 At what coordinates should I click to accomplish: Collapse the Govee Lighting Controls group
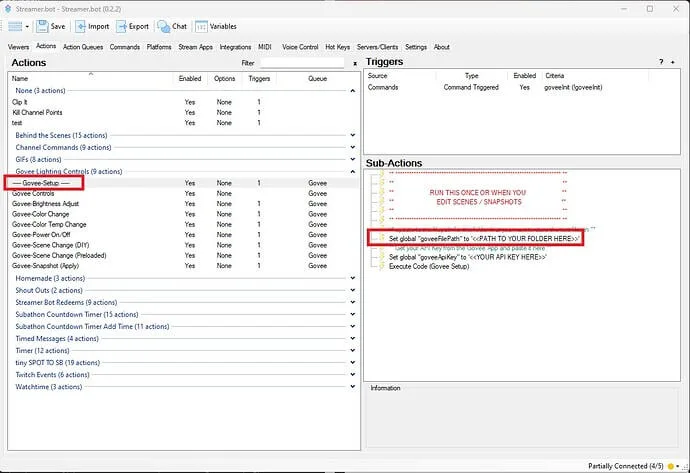pyautogui.click(x=352, y=172)
